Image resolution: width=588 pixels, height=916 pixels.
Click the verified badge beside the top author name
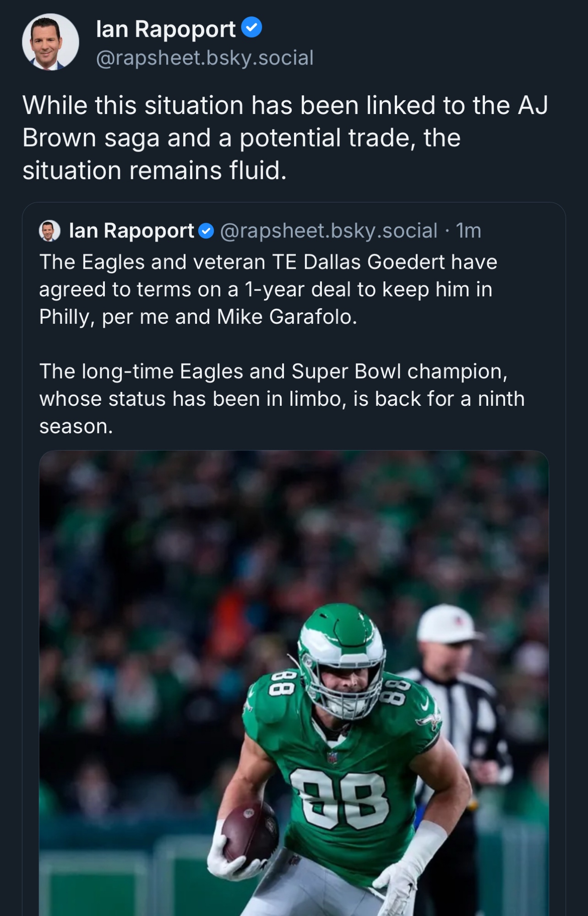point(251,27)
